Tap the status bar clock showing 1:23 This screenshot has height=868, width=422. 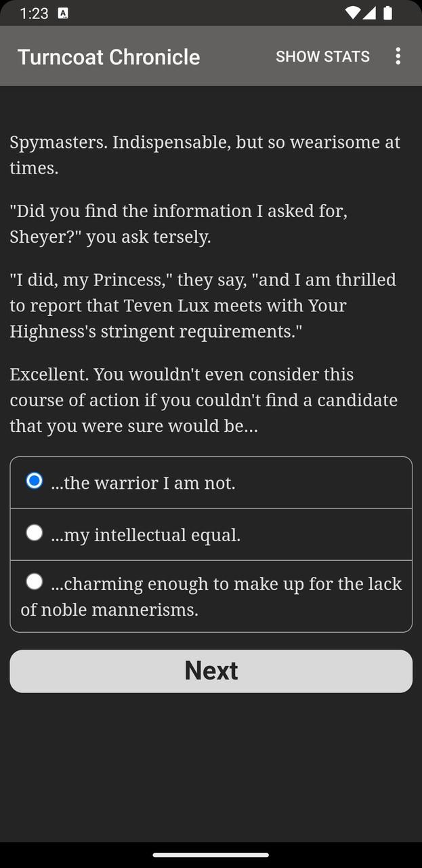click(x=34, y=13)
